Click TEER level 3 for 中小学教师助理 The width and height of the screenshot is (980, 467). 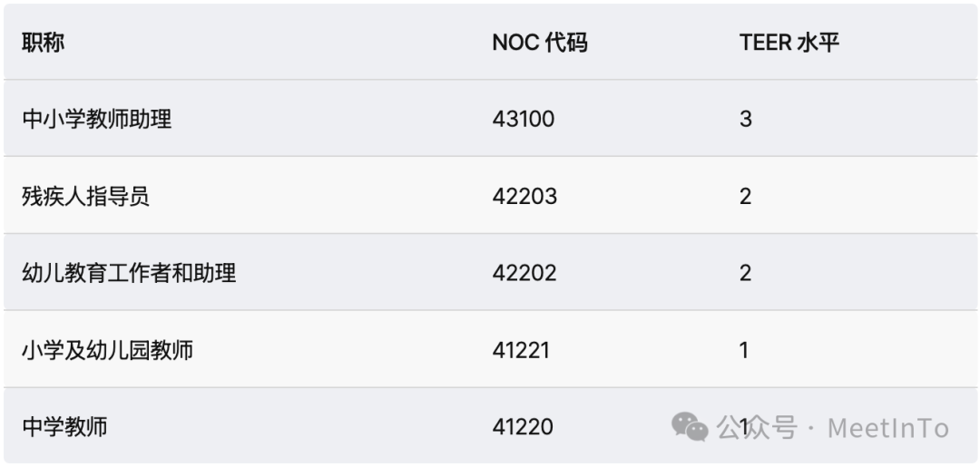746,119
